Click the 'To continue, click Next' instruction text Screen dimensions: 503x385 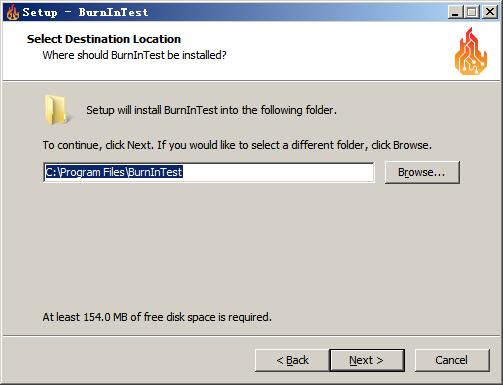pos(237,145)
